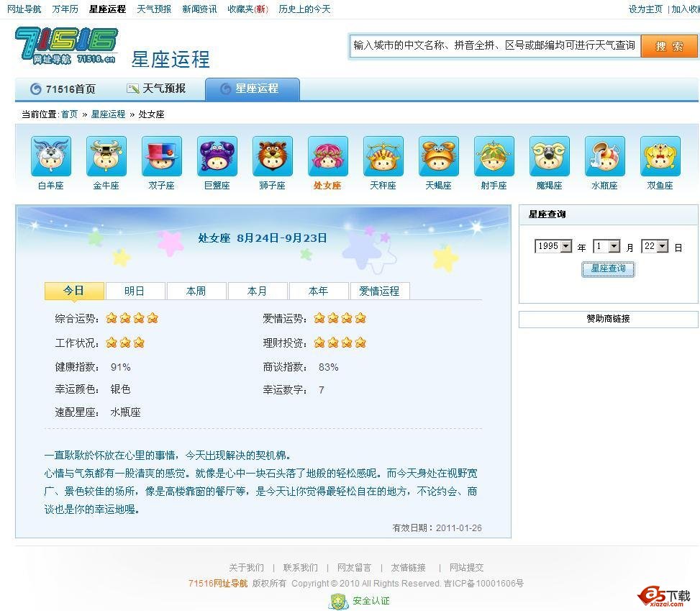Click the 安全认证 security badge icon
Viewport: 700px width, 611px height.
click(338, 601)
